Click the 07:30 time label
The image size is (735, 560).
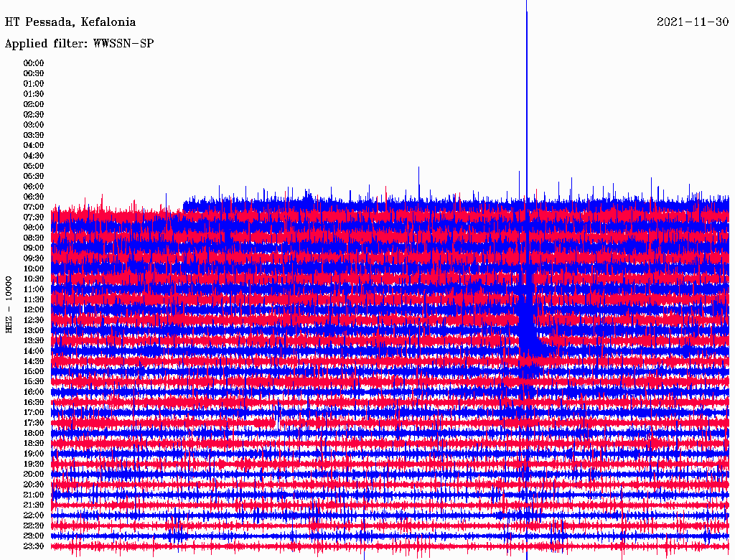tap(34, 218)
